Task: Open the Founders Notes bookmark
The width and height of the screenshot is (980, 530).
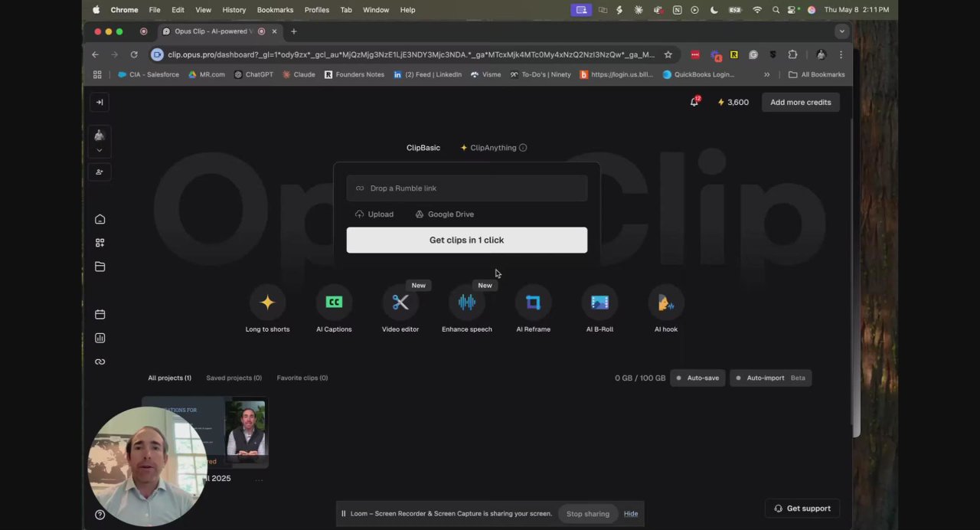Action: click(x=354, y=74)
